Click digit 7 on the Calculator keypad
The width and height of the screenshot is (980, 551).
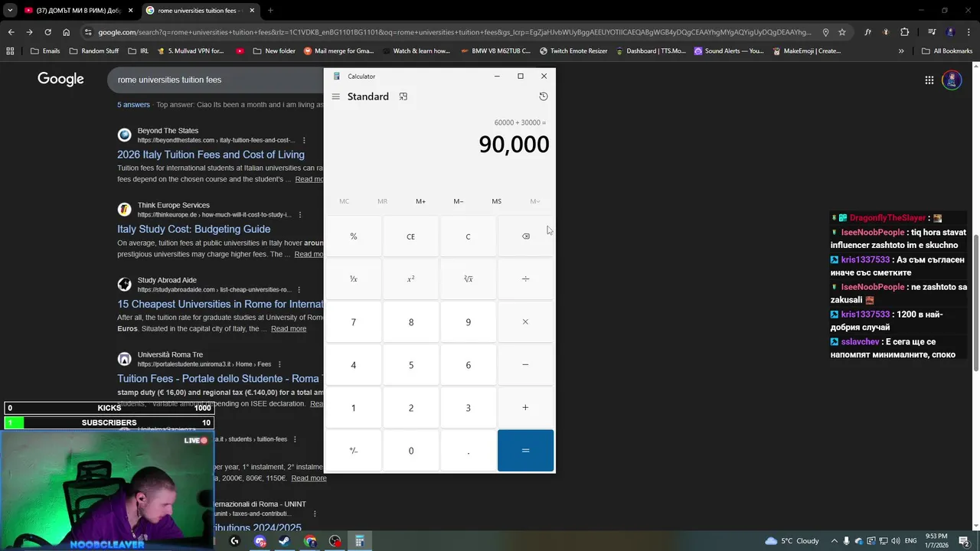[x=353, y=322]
